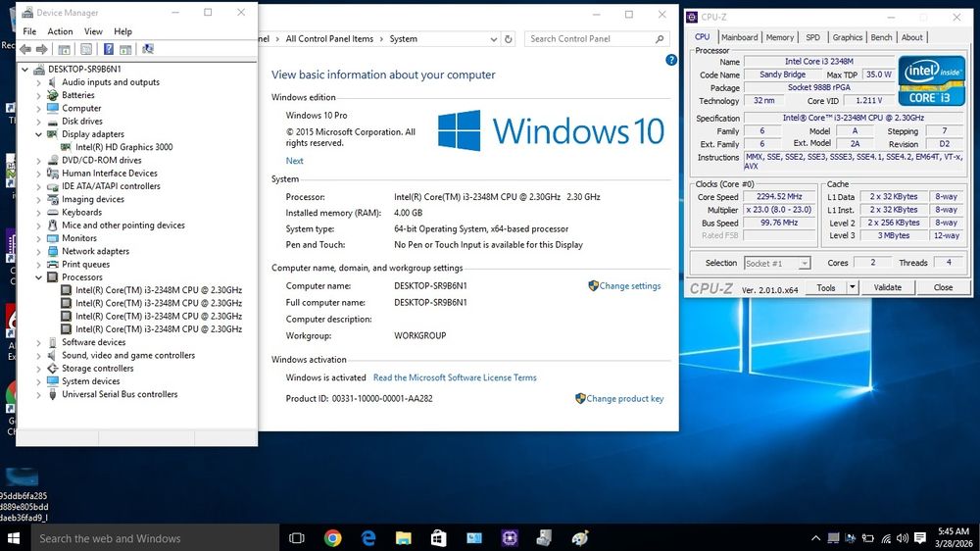Click the Back arrow in Device Manager toolbar
The width and height of the screenshot is (980, 551).
pyautogui.click(x=25, y=49)
